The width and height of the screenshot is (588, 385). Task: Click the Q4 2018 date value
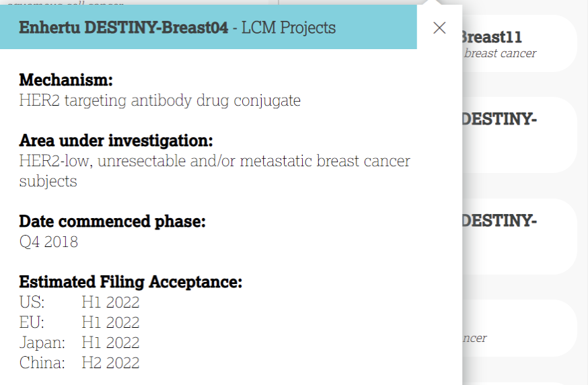click(x=48, y=242)
